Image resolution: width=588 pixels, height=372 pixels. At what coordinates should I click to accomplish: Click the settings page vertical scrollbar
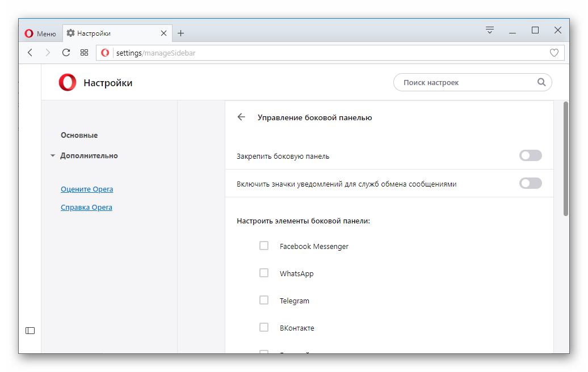pyautogui.click(x=566, y=159)
